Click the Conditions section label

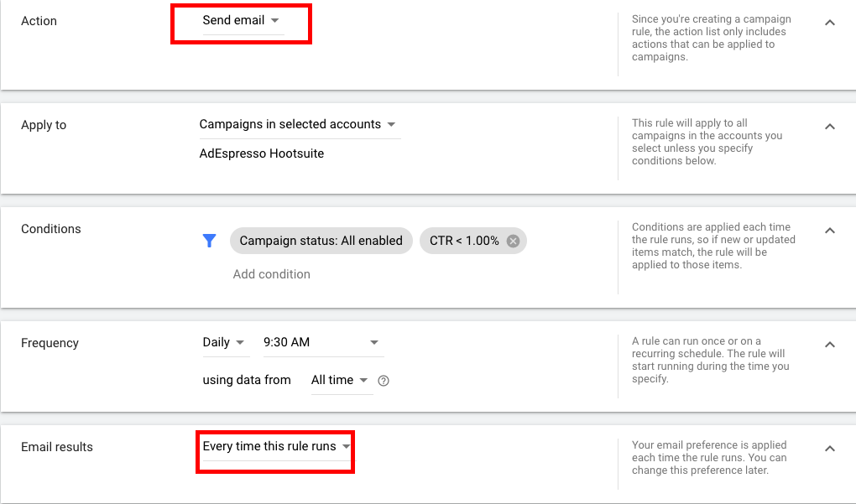pyautogui.click(x=50, y=229)
